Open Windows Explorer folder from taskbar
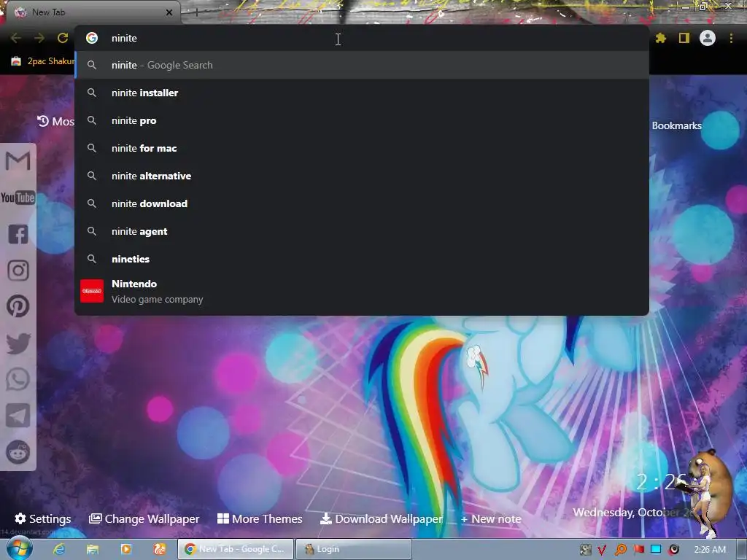 (93, 549)
